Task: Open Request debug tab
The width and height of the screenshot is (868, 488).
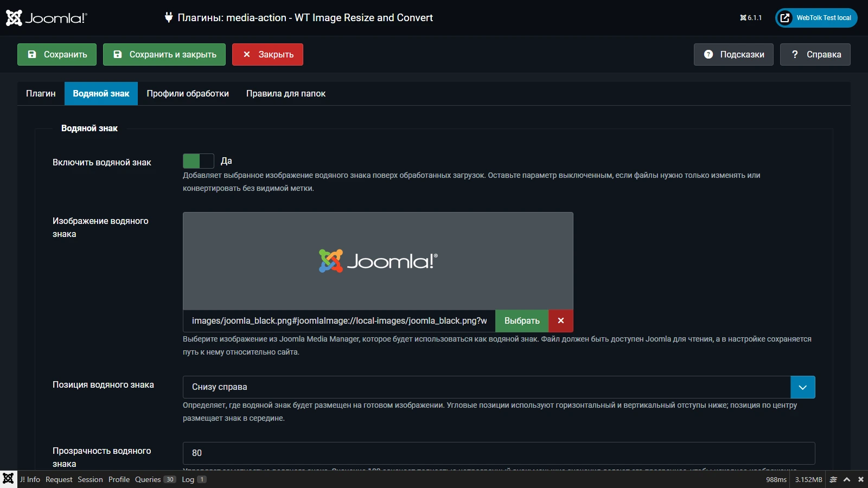Action: click(59, 479)
